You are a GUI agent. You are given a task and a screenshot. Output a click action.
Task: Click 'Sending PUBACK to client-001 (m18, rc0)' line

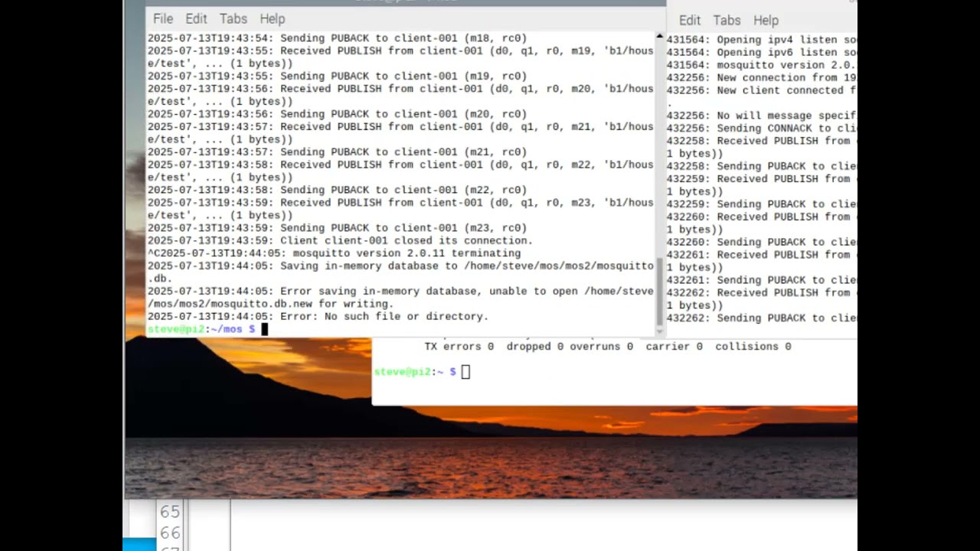[337, 38]
